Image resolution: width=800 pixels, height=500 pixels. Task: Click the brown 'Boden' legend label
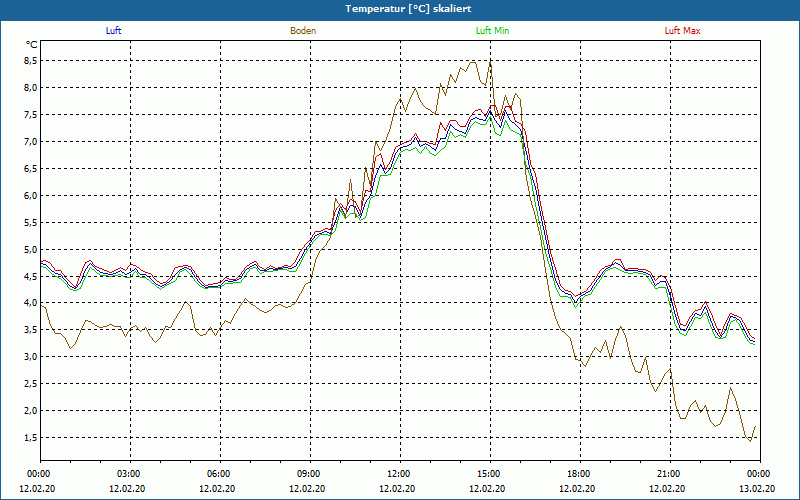pos(303,31)
